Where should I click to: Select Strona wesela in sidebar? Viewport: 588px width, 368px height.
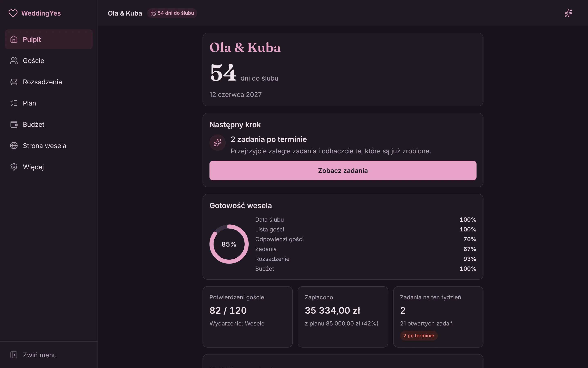click(x=49, y=146)
